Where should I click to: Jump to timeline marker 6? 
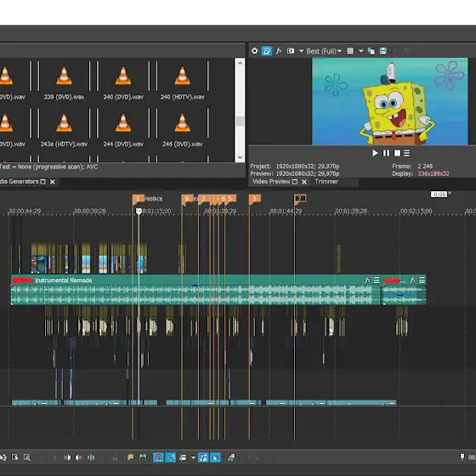pyautogui.click(x=223, y=199)
